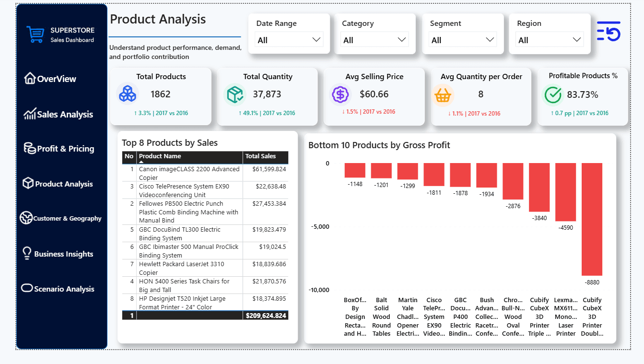Select the -1934 Bush Advantage bar
Screen dimensions: 644x364
click(486, 175)
